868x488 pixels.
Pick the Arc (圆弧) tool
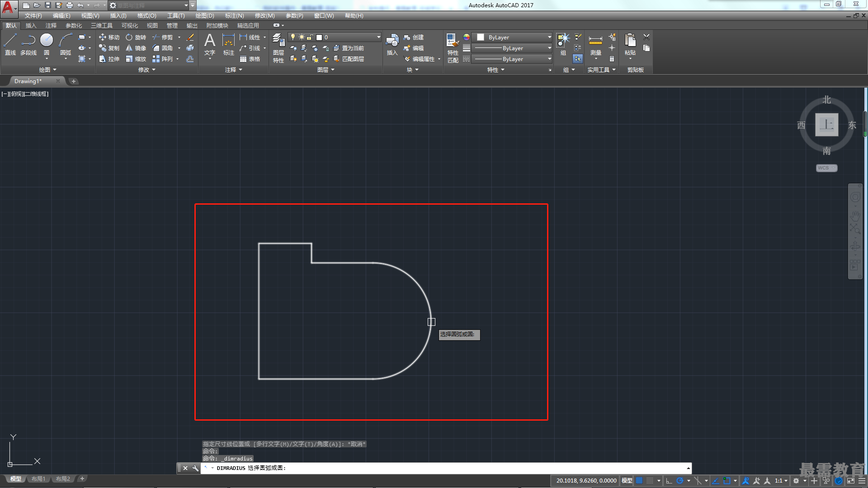(x=66, y=44)
